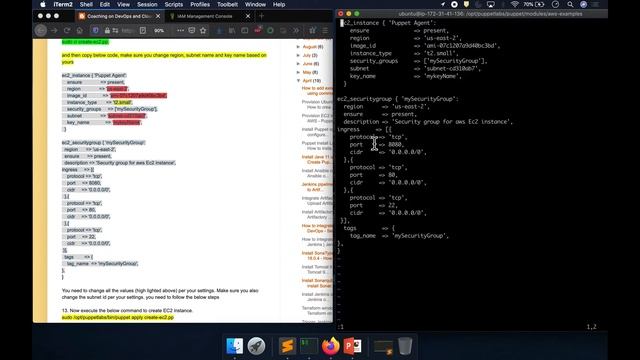
Task: Show the Firefox sidebar icon
Action: (244, 31)
